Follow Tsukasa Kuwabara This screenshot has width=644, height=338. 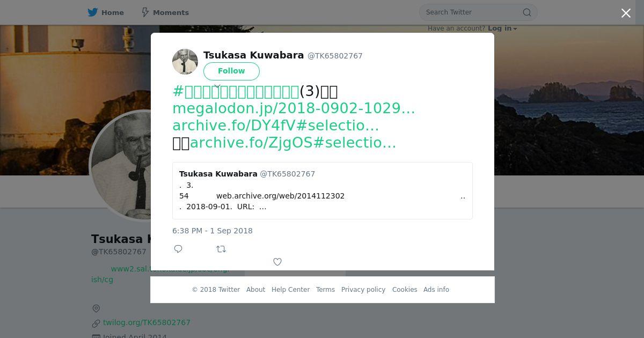click(x=231, y=71)
